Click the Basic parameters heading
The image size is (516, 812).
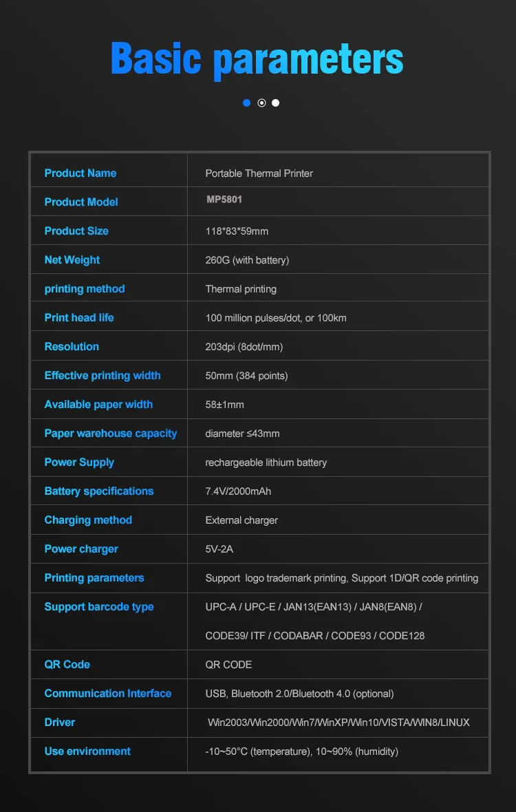257,58
